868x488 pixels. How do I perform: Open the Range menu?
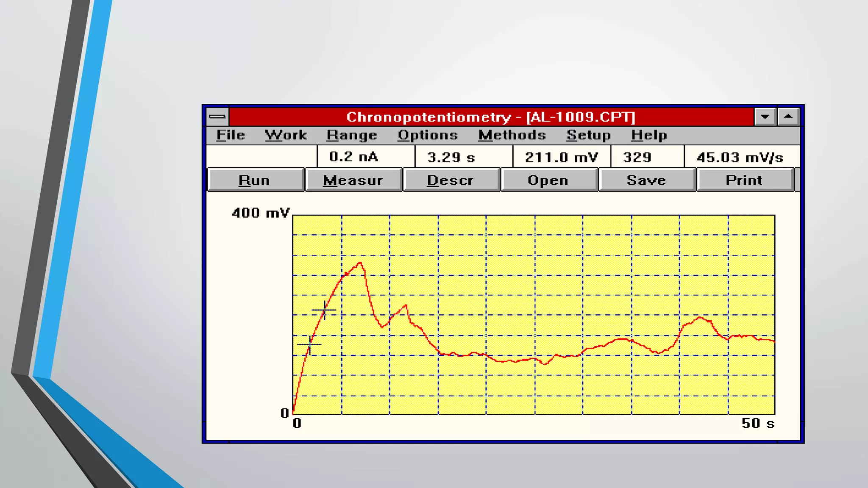[x=351, y=135]
